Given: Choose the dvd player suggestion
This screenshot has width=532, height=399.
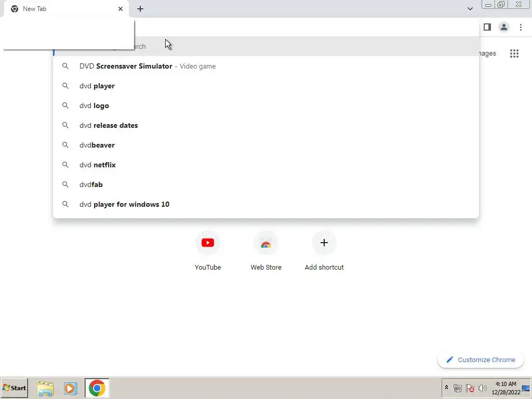Looking at the screenshot, I should (x=266, y=86).
